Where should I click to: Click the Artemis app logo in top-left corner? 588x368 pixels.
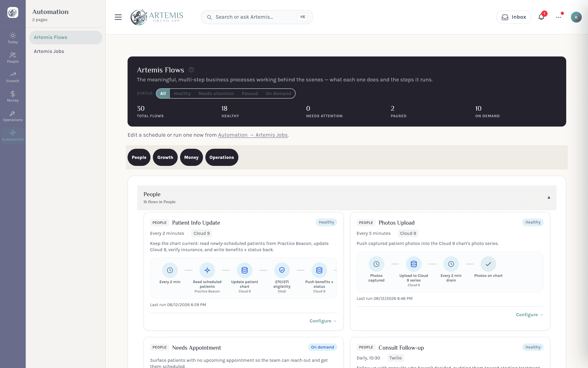13,12
